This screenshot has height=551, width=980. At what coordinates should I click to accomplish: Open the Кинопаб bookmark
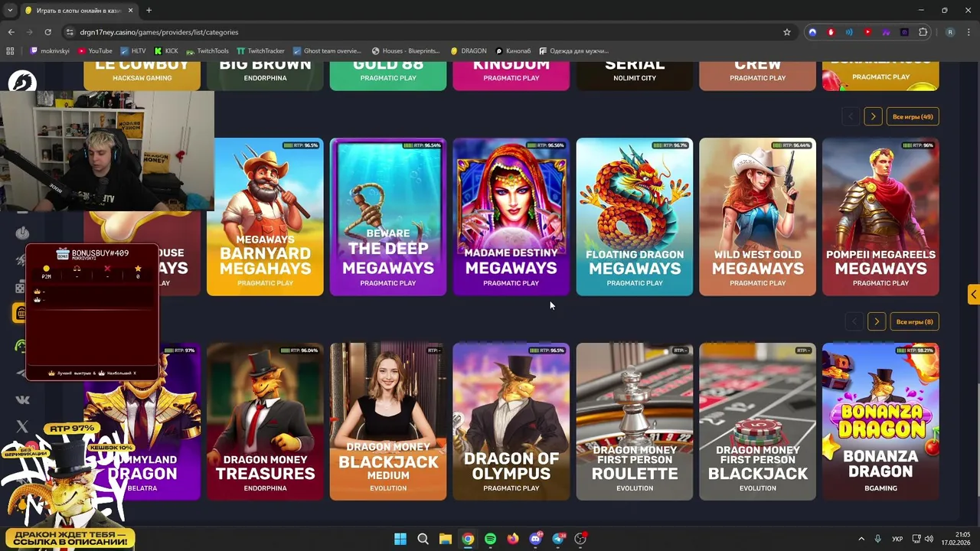coord(514,51)
